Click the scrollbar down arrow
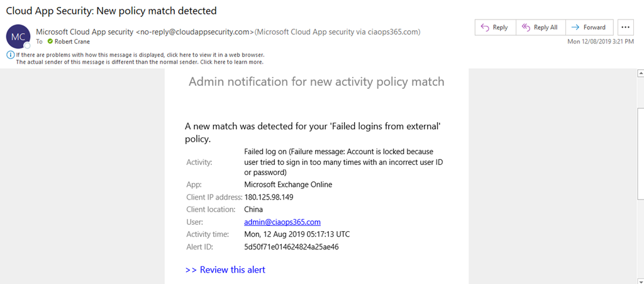 (638, 279)
